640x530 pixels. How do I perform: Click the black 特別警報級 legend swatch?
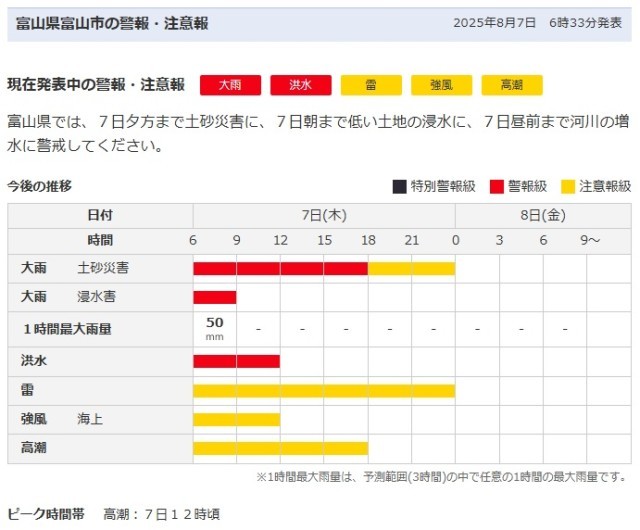[399, 187]
